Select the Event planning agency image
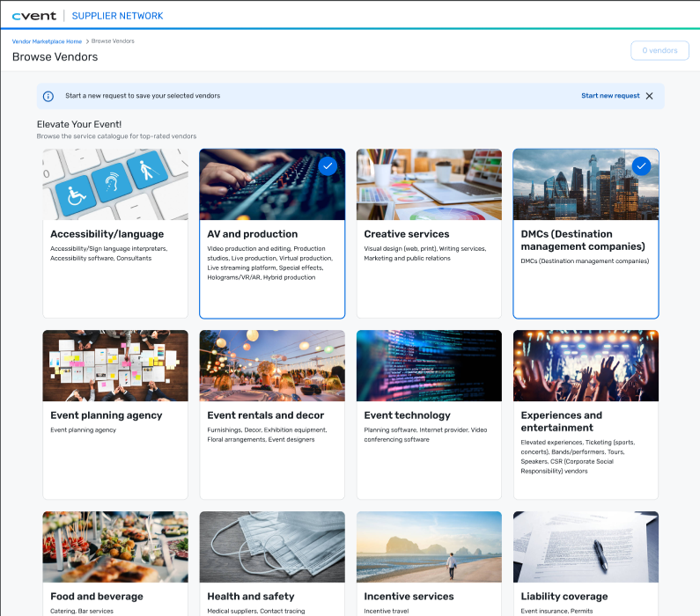 pyautogui.click(x=115, y=366)
